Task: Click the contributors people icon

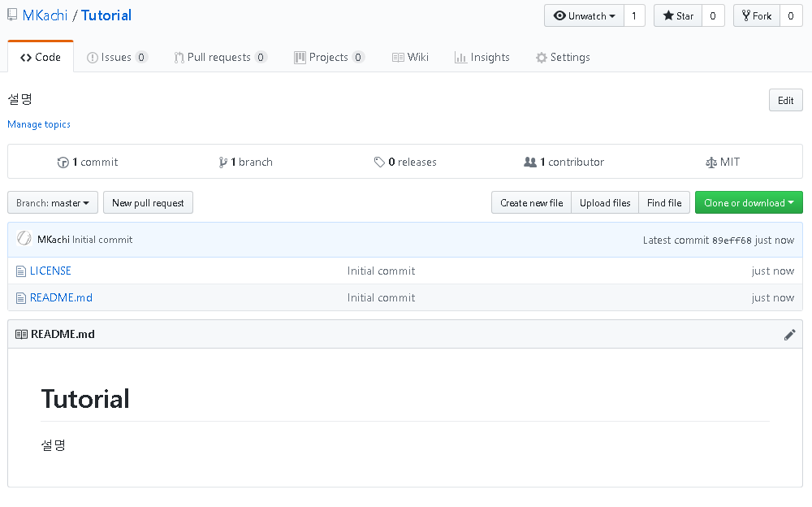Action: tap(530, 162)
